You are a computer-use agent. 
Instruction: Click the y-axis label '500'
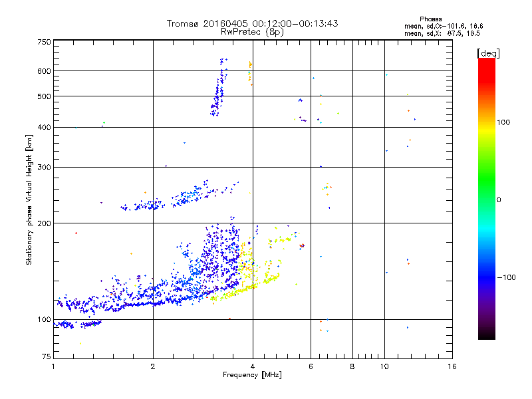[44, 96]
